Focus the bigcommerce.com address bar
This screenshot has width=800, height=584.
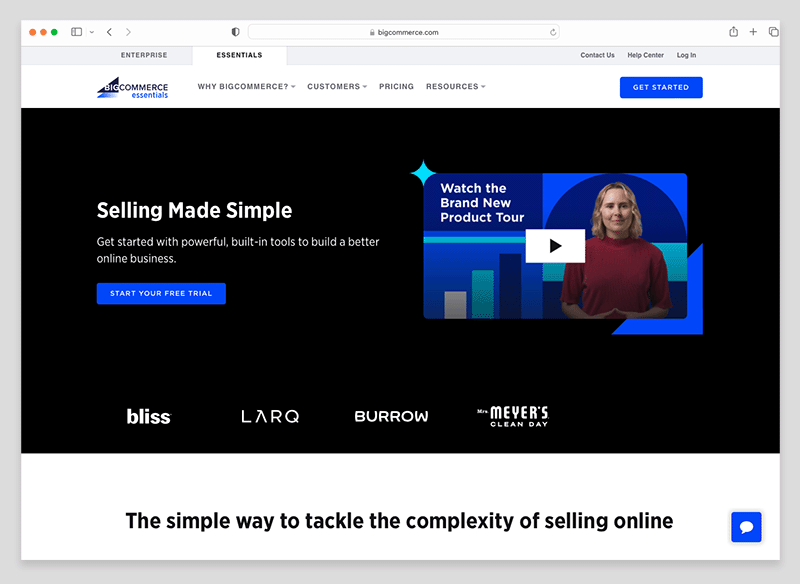[x=404, y=32]
